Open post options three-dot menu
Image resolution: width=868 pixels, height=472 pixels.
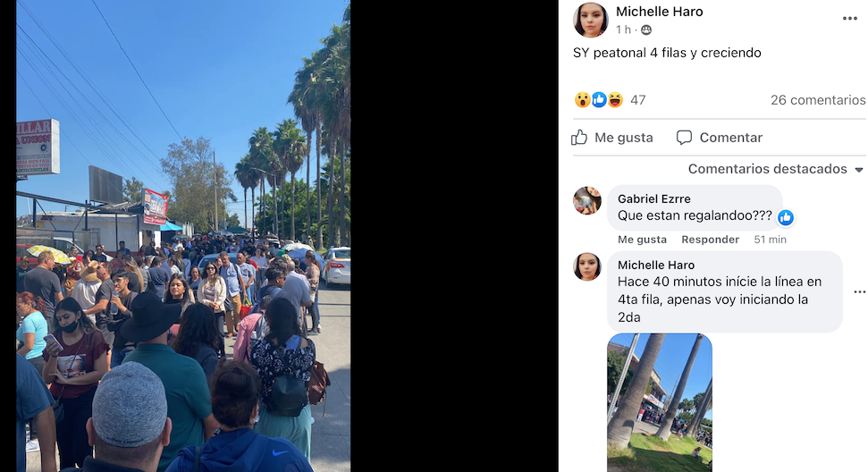(x=849, y=19)
